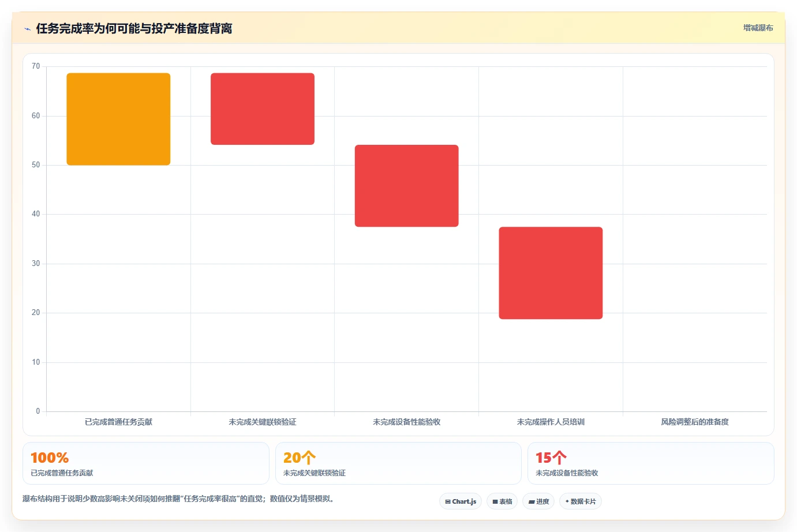Click the footnote text about 瀑布结构

(x=178, y=499)
